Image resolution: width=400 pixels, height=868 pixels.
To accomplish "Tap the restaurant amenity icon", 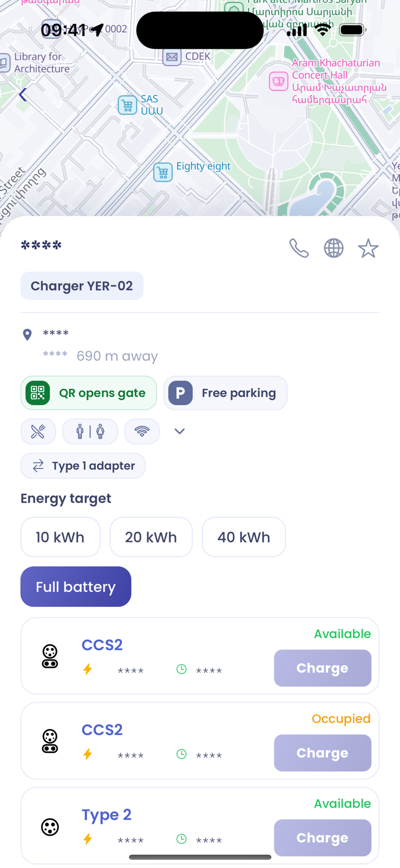I will [38, 431].
